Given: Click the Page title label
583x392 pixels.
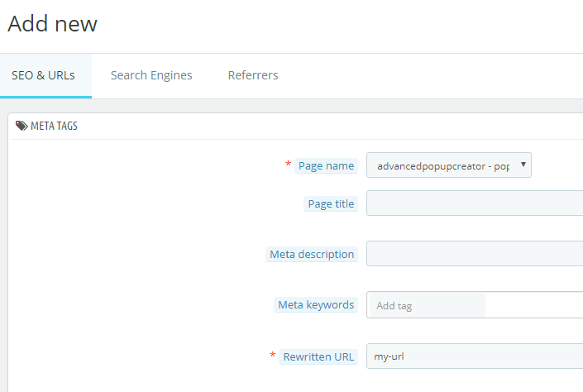Looking at the screenshot, I should tap(331, 203).
